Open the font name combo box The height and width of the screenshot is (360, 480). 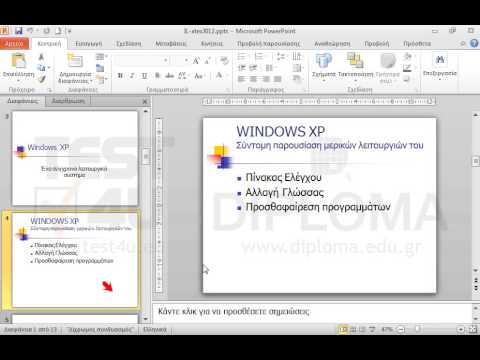[x=142, y=60]
